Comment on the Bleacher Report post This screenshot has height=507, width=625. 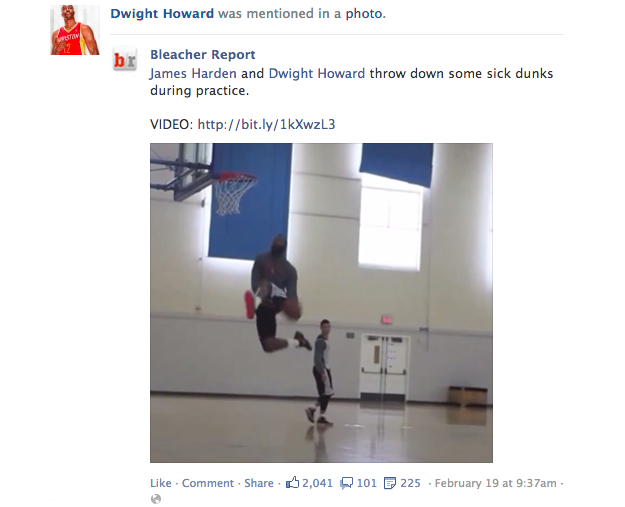click(x=208, y=483)
